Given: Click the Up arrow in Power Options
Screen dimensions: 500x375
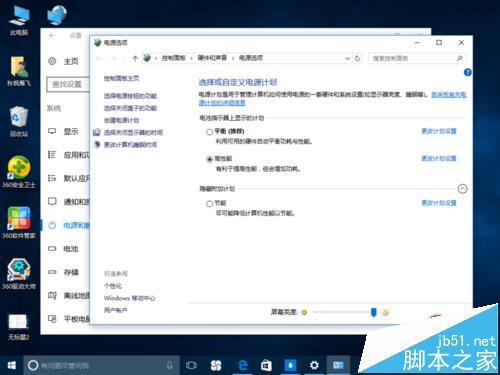Looking at the screenshot, I should [135, 58].
